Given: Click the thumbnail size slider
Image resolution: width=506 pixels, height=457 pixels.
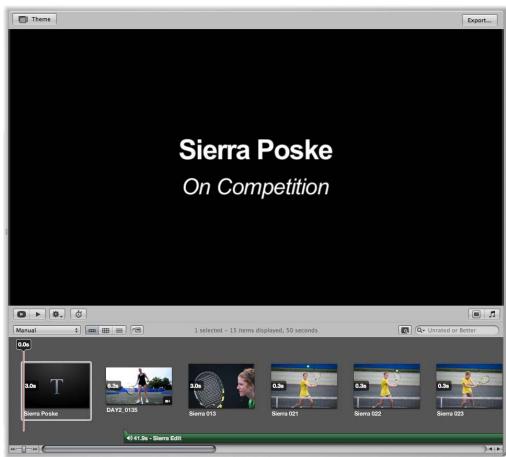Looking at the screenshot, I should click(24, 449).
